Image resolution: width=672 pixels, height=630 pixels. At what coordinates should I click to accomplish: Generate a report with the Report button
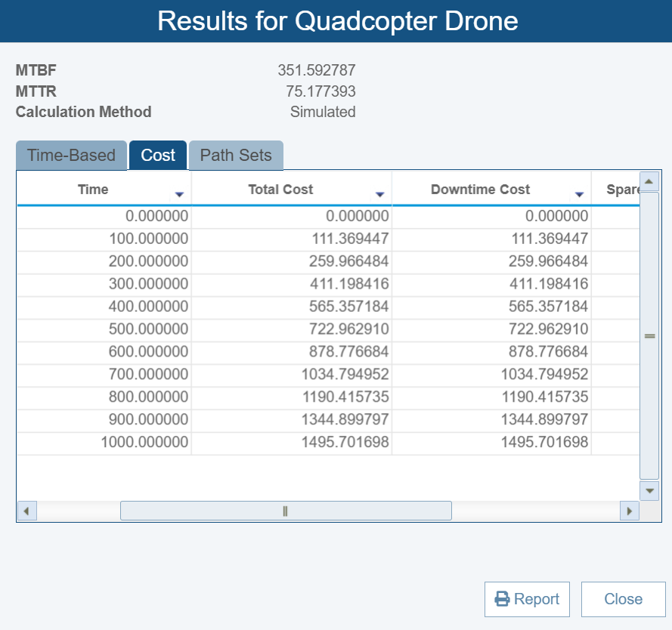[527, 598]
